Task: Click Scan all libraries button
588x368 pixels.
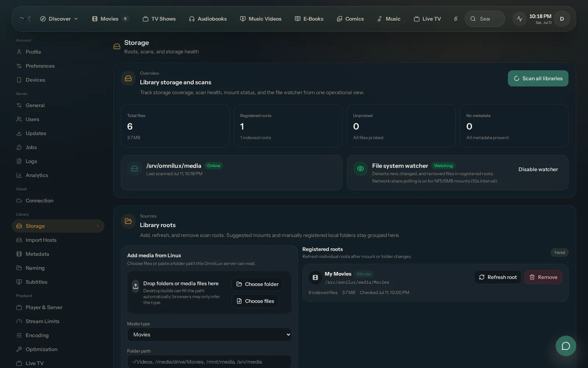Action: (x=538, y=78)
